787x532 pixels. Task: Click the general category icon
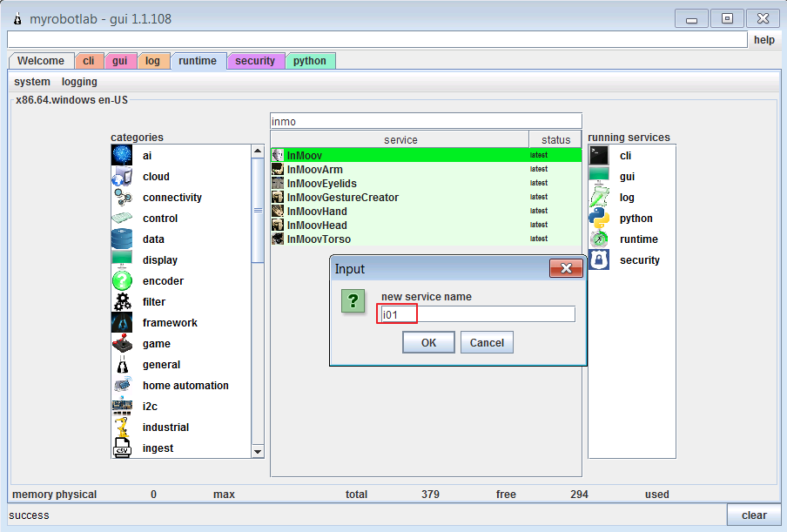(x=122, y=365)
